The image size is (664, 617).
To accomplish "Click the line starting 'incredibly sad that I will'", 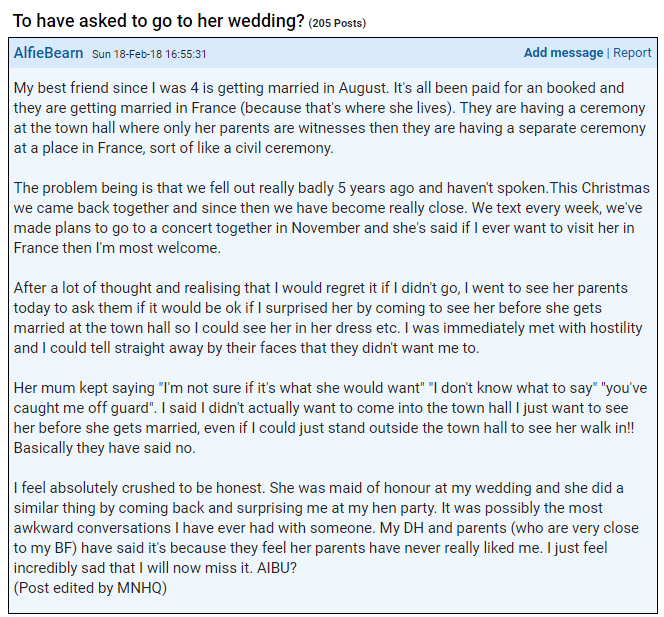I will pyautogui.click(x=155, y=567).
